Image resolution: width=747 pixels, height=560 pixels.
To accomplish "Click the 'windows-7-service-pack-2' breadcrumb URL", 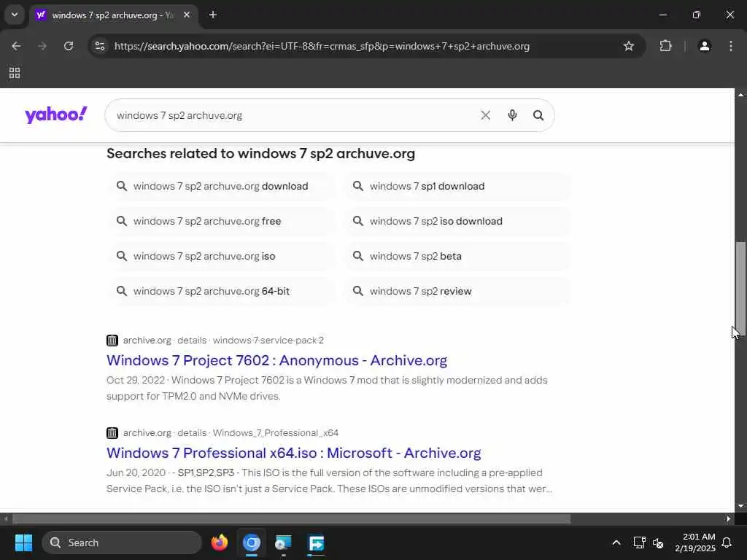I will tap(268, 340).
